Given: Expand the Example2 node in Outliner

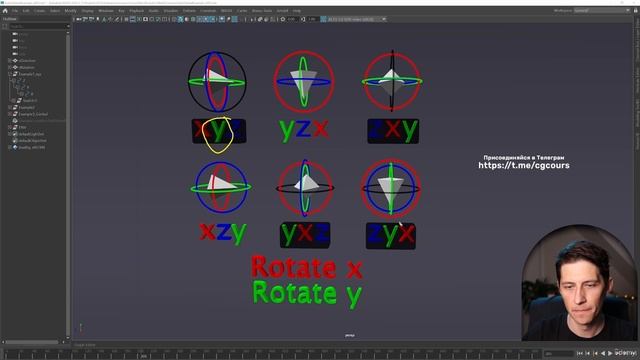Looking at the screenshot, I should pyautogui.click(x=10, y=107).
